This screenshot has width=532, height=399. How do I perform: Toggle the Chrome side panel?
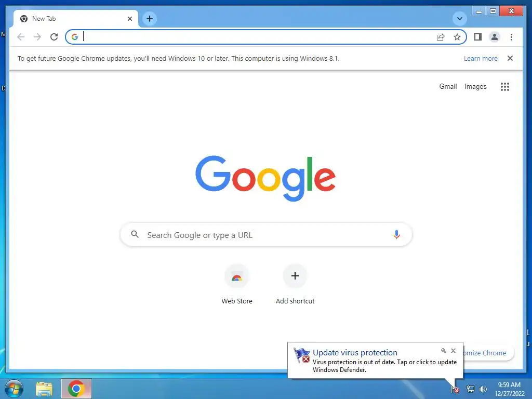[478, 37]
